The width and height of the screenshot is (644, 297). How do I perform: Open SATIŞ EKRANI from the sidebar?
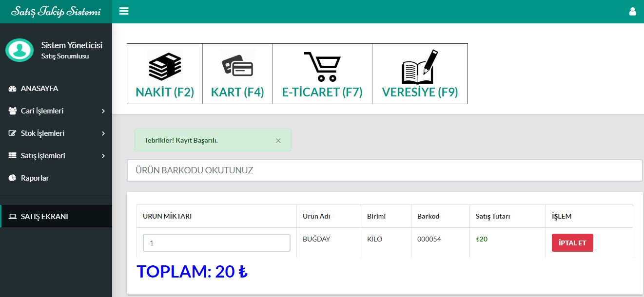click(44, 217)
